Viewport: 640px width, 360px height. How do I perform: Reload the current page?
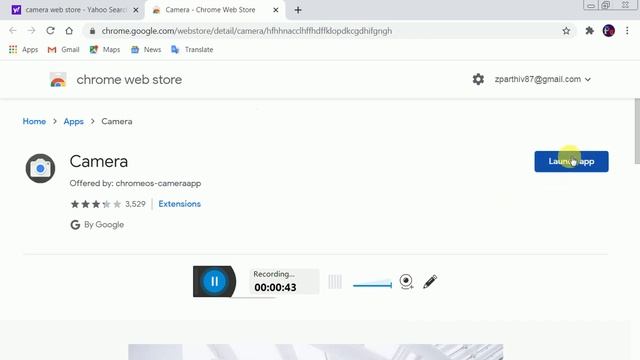pyautogui.click(x=50, y=31)
